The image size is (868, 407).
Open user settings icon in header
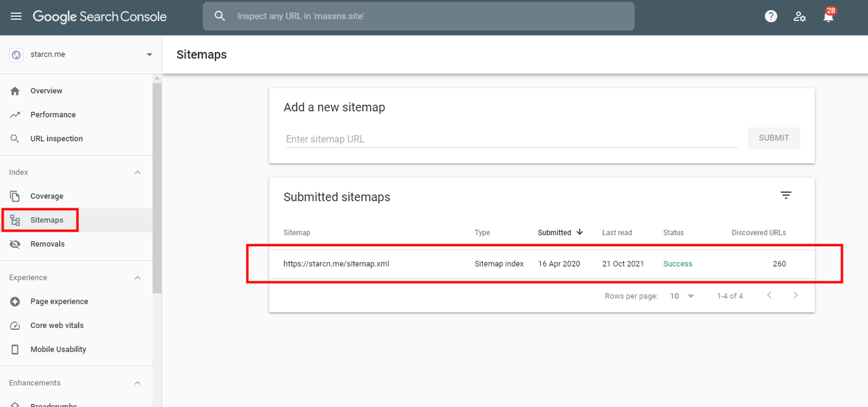(x=800, y=16)
